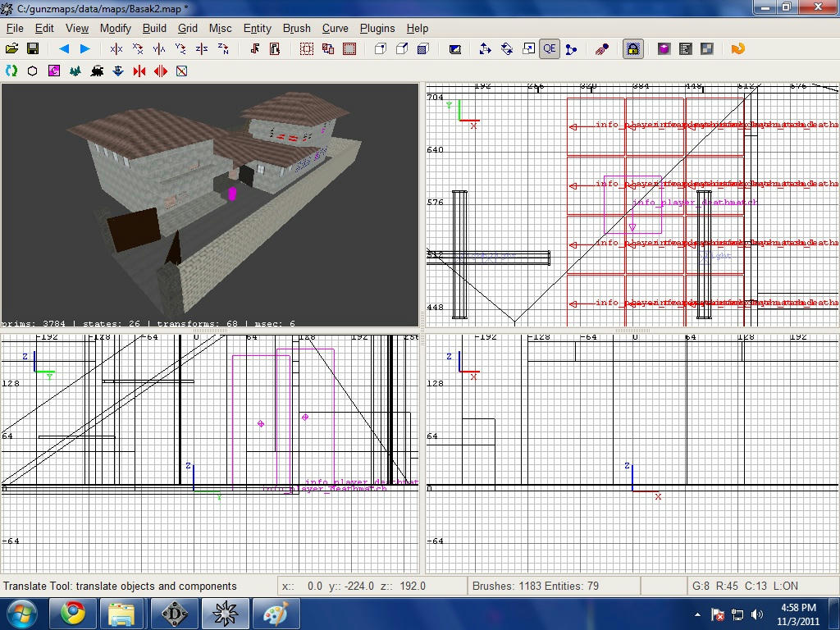Open the magenta Entities inspector icon
This screenshot has height=630, width=840.
click(x=664, y=49)
